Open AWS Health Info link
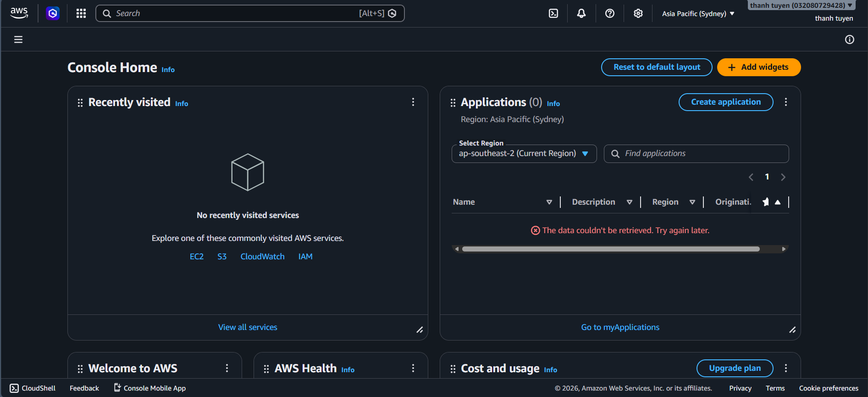868x397 pixels. click(x=348, y=370)
